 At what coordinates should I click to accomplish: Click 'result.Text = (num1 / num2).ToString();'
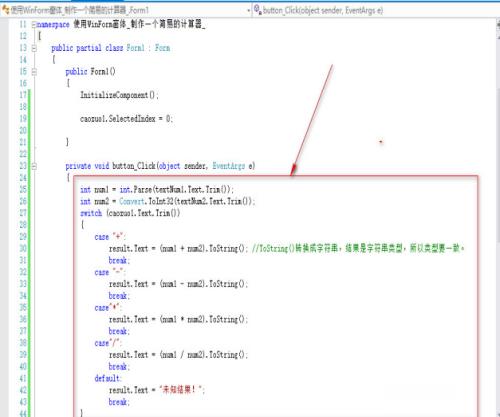pyautogui.click(x=178, y=355)
